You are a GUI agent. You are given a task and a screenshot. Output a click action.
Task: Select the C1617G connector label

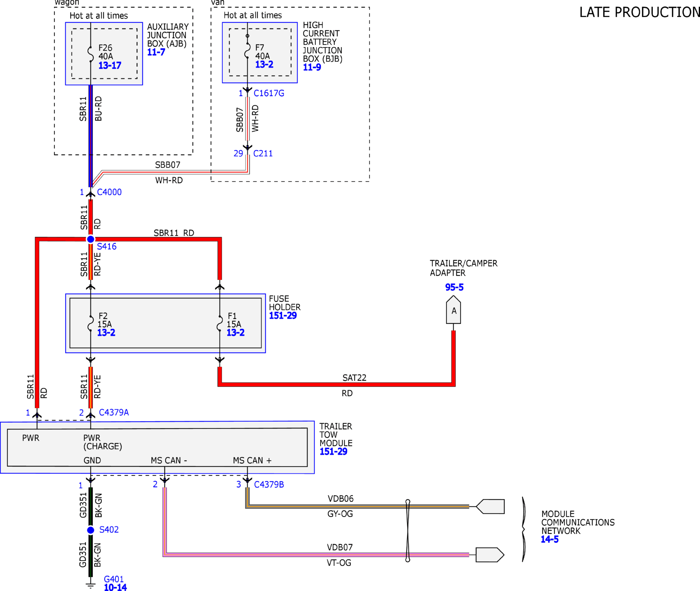(269, 93)
